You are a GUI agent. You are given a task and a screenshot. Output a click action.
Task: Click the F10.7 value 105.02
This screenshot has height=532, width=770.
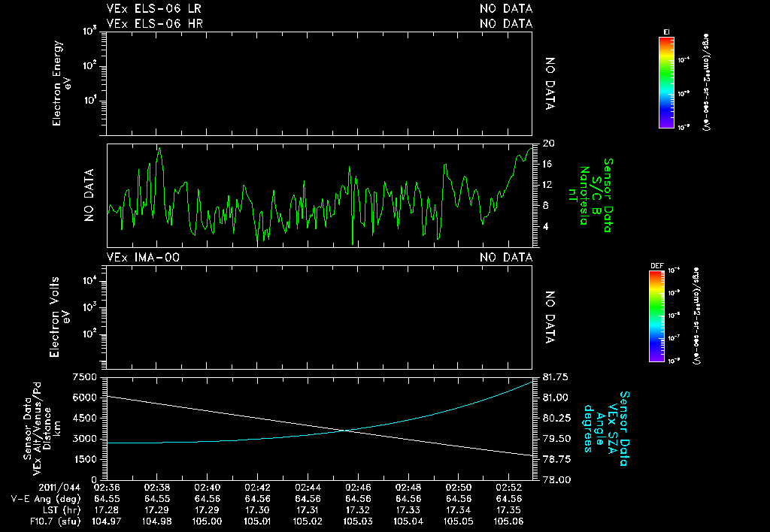click(x=308, y=521)
